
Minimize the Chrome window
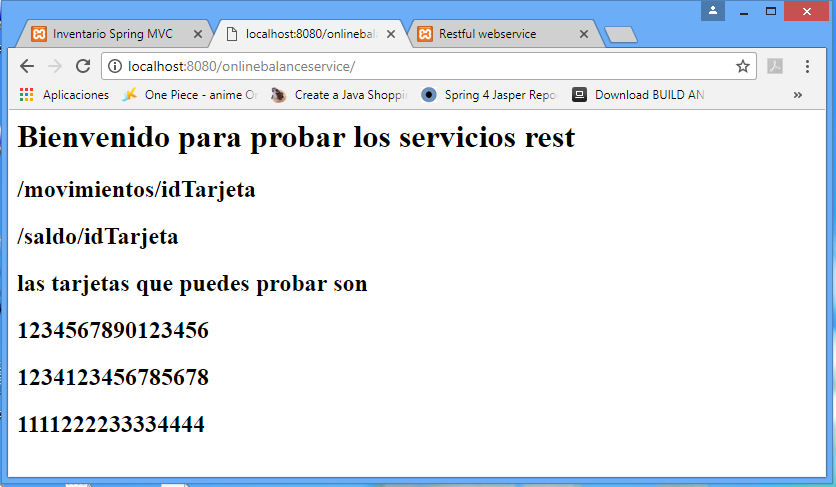pyautogui.click(x=744, y=11)
